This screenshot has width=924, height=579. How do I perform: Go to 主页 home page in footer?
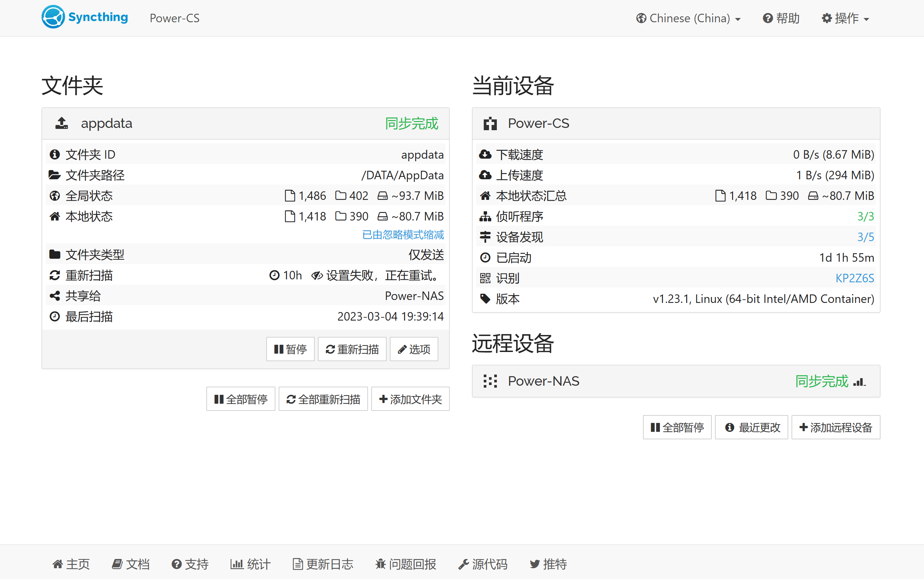coord(71,564)
